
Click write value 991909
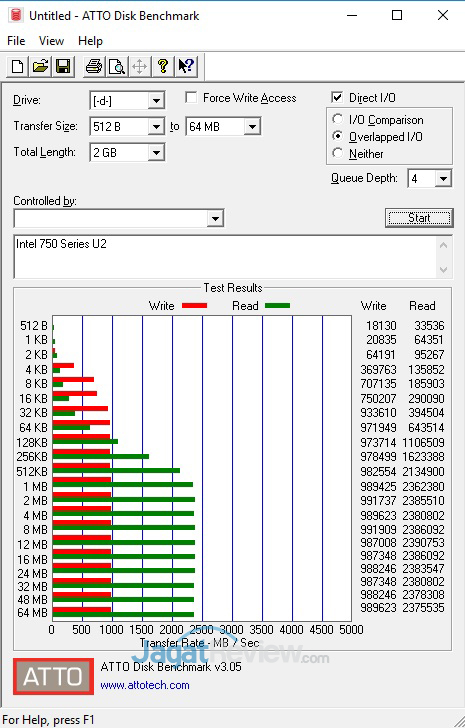(379, 530)
